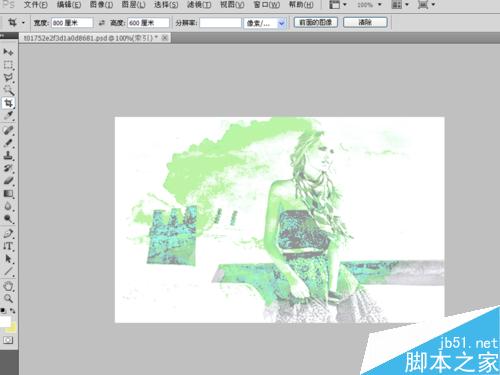This screenshot has width=500, height=375.
Task: Reset default foreground and background colors
Action: point(3,311)
